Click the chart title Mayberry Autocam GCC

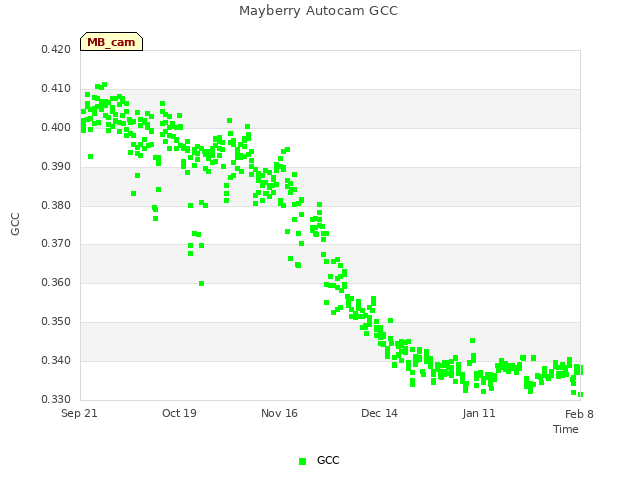click(x=318, y=11)
